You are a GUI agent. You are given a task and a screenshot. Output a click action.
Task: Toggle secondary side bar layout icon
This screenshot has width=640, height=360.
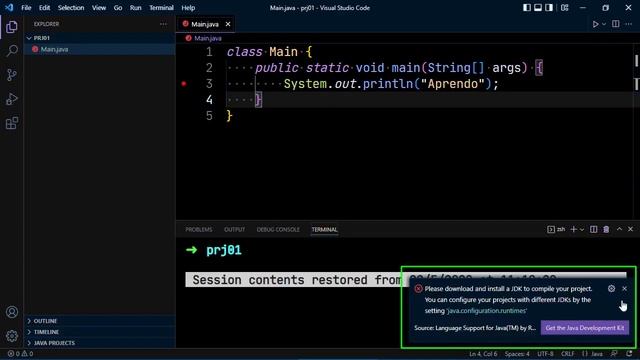pos(549,7)
